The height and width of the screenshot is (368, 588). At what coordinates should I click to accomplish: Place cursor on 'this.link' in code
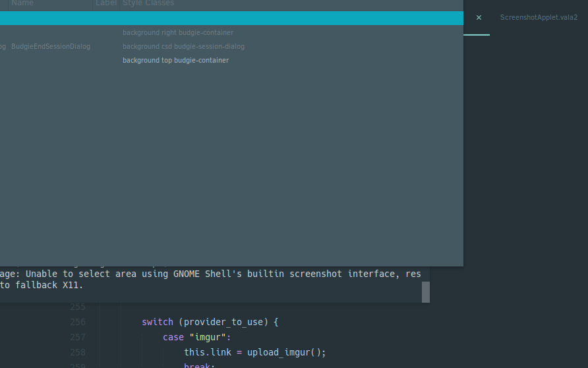point(208,352)
